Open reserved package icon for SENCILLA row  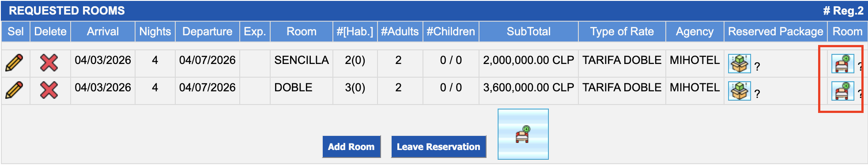click(739, 64)
